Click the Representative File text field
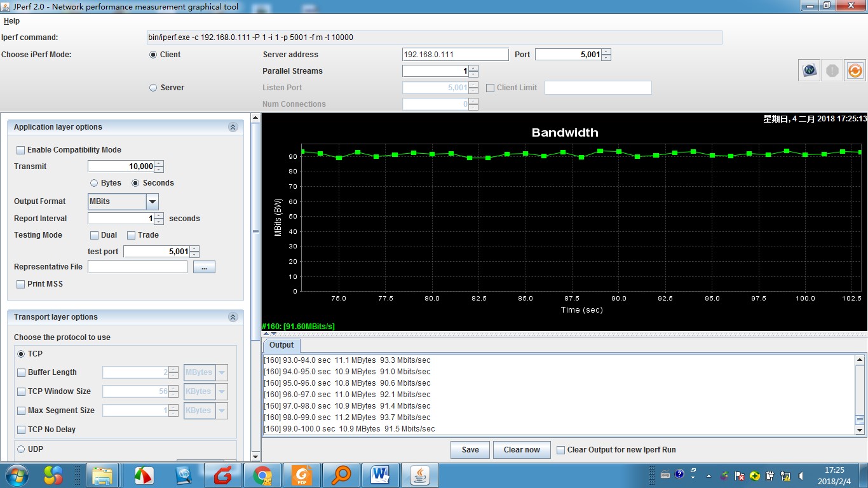The width and height of the screenshot is (868, 488). (x=137, y=267)
